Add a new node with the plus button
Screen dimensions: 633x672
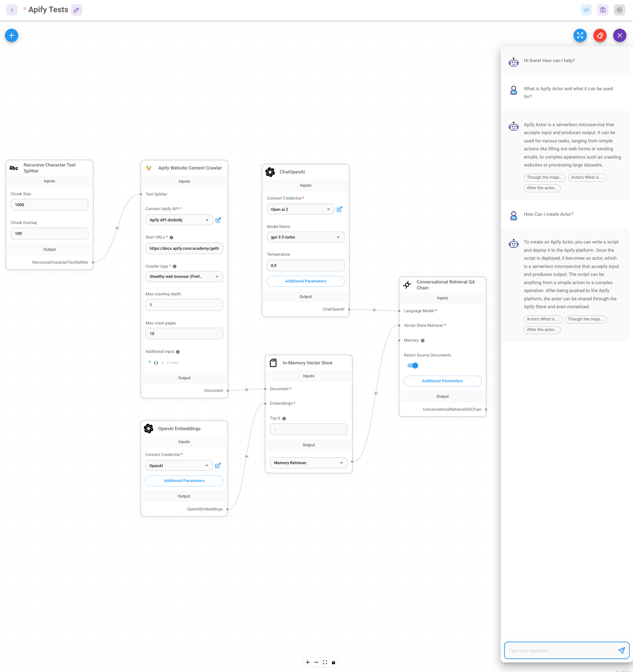(x=12, y=35)
